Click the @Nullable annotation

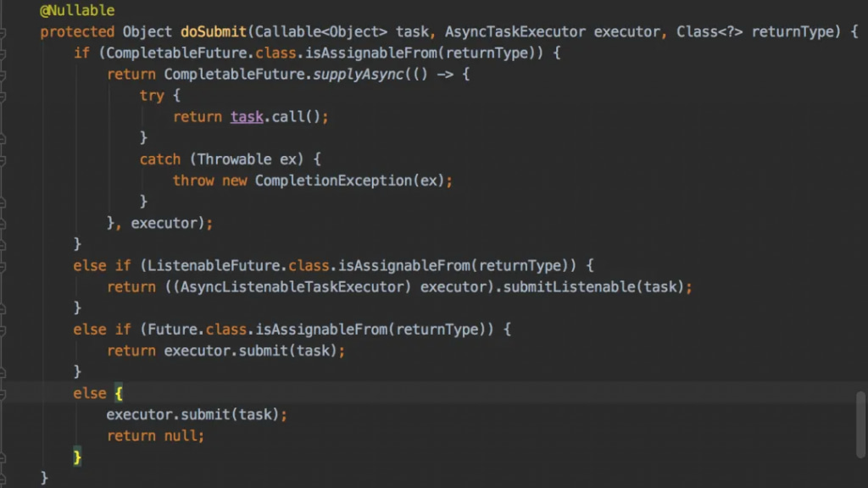pyautogui.click(x=77, y=11)
